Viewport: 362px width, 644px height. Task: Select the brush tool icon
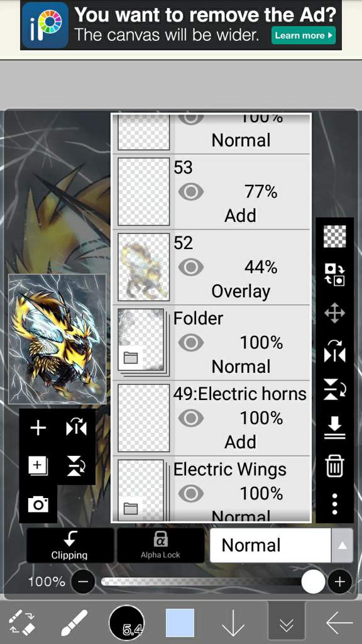coord(75,623)
